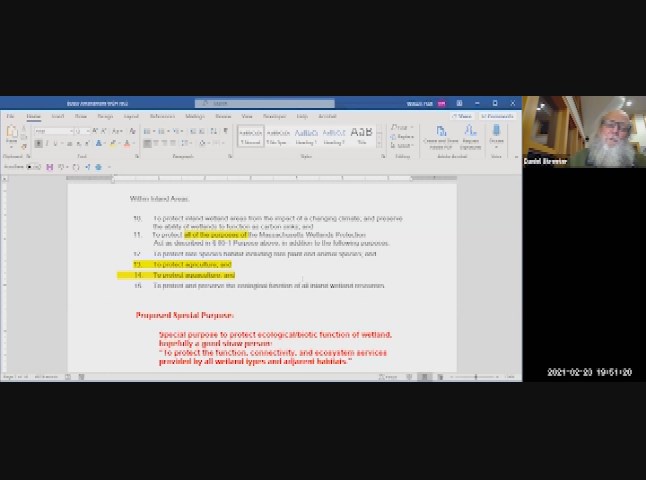646x480 pixels.
Task: Click the Paste icon in Clipboard group
Action: click(12, 136)
